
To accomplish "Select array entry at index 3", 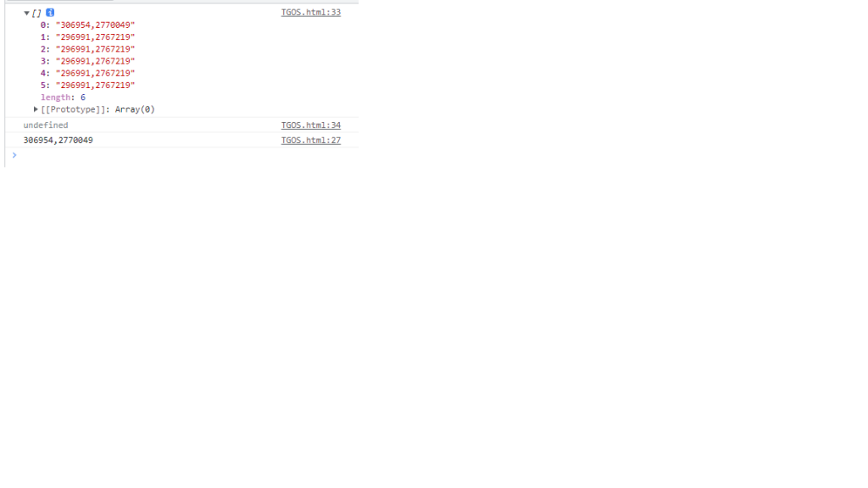I will (87, 61).
